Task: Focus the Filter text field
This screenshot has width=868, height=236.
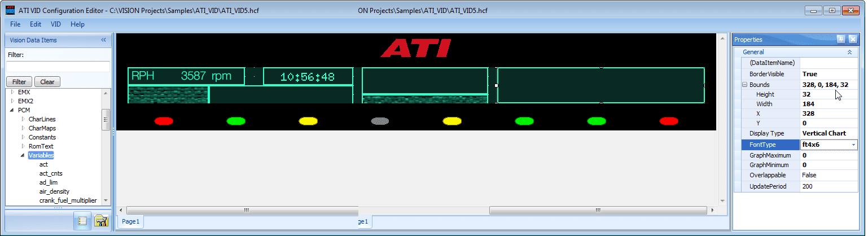Action: [x=58, y=67]
